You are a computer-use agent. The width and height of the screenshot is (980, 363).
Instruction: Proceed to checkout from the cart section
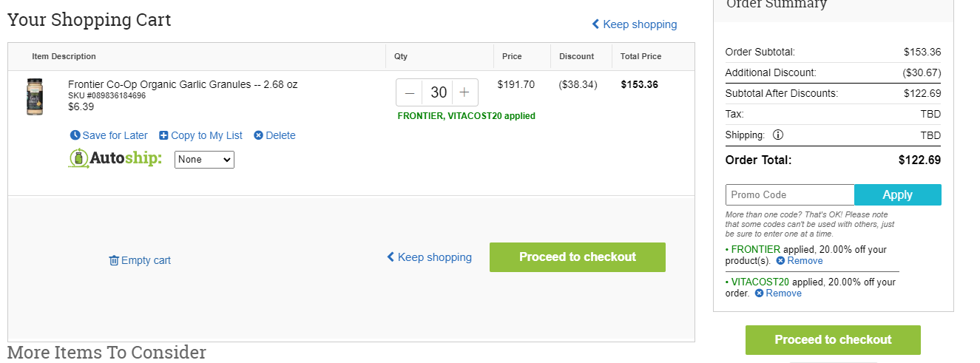click(578, 257)
